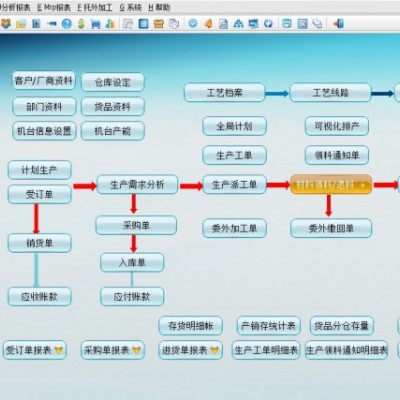Click the 委外加工单 button

coord(234,228)
